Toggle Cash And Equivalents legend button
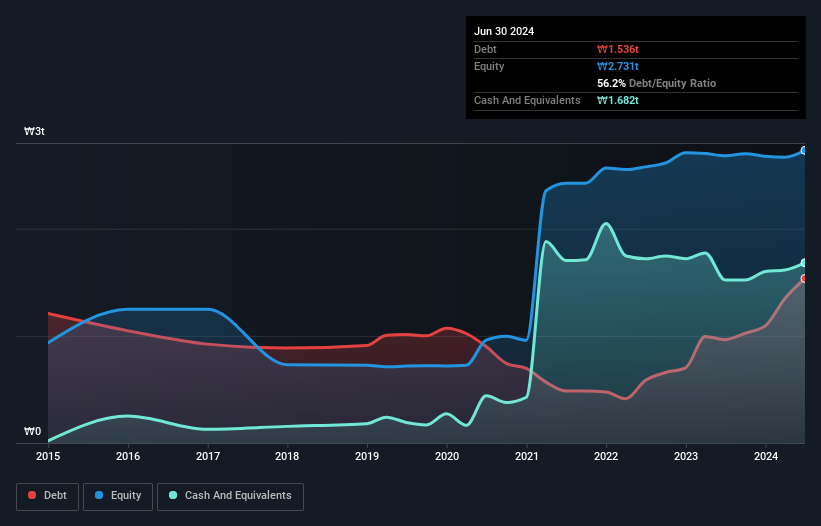 point(230,496)
